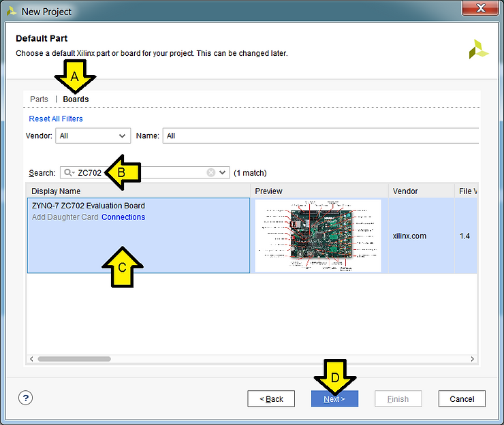Image resolution: width=504 pixels, height=425 pixels.
Task: Click the scroll left arrow of the table
Action: point(31,359)
